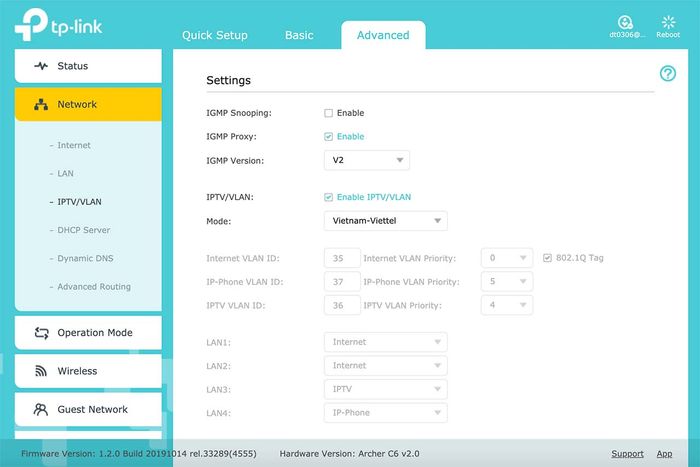Click the Network topology icon
The width and height of the screenshot is (700, 467).
[x=41, y=104]
